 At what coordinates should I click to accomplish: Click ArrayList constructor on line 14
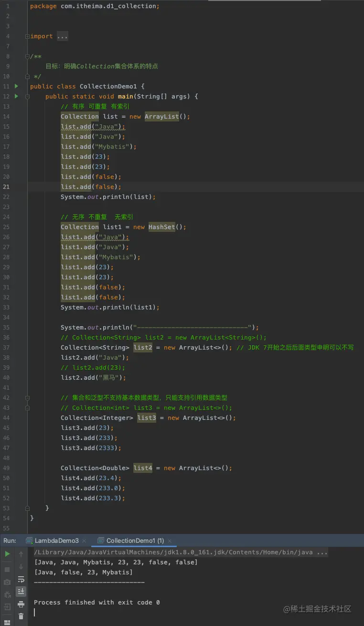pyautogui.click(x=161, y=117)
